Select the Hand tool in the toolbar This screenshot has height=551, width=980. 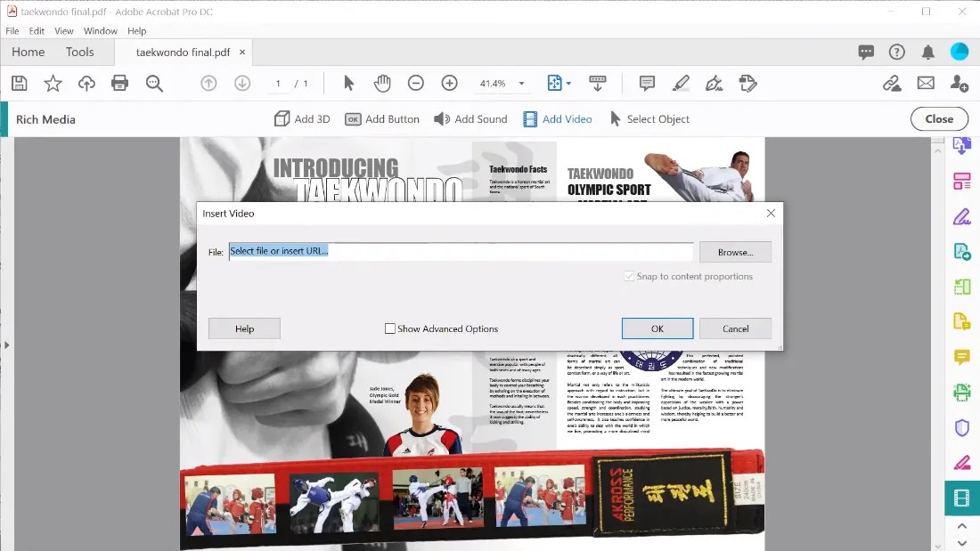[x=382, y=83]
